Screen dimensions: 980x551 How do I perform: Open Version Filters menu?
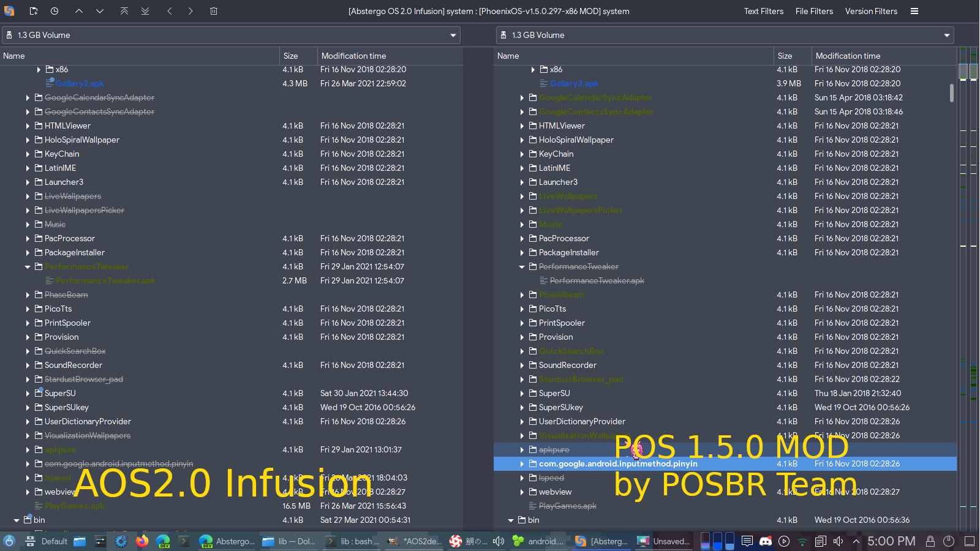[871, 11]
